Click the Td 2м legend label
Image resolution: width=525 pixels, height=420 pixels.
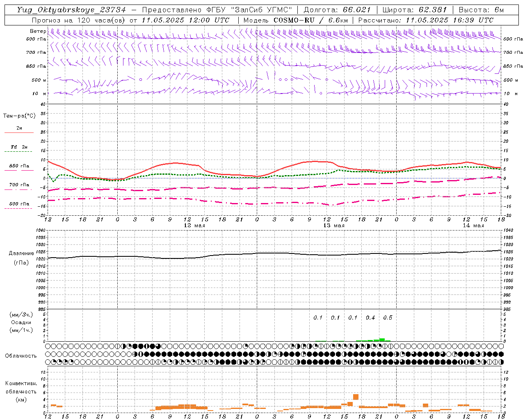point(19,147)
